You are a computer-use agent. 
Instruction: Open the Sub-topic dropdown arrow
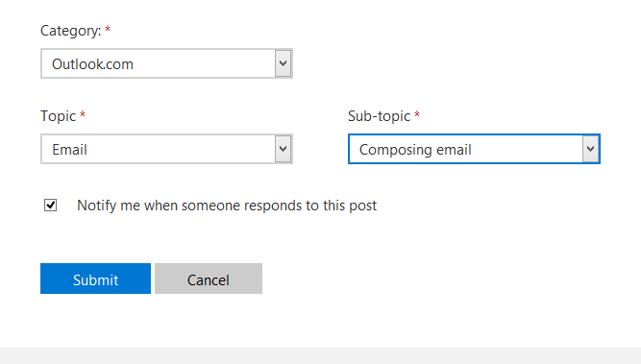[x=590, y=149]
